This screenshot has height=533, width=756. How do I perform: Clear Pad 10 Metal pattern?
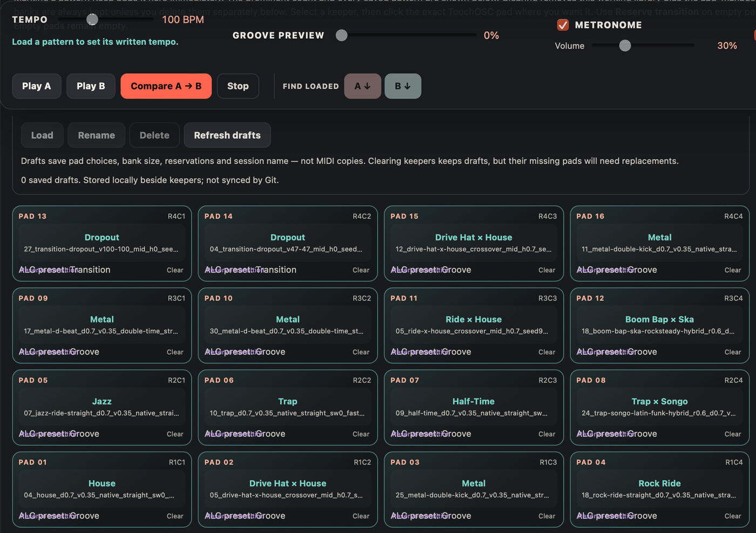(361, 352)
